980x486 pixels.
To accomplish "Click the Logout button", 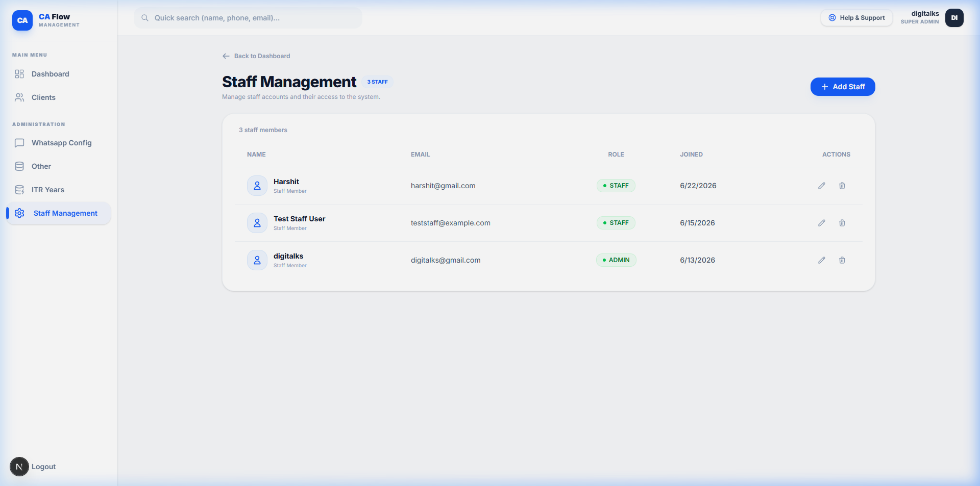I will [x=43, y=467].
